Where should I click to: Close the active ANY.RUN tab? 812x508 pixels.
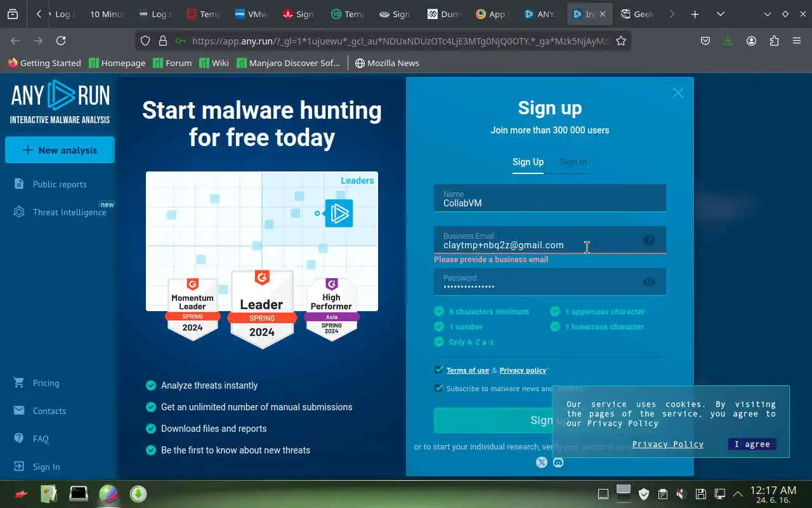coord(603,14)
